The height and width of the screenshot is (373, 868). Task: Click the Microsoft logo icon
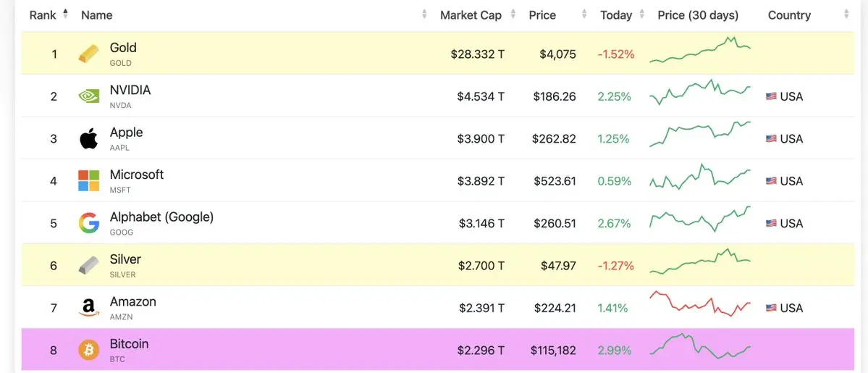click(88, 180)
